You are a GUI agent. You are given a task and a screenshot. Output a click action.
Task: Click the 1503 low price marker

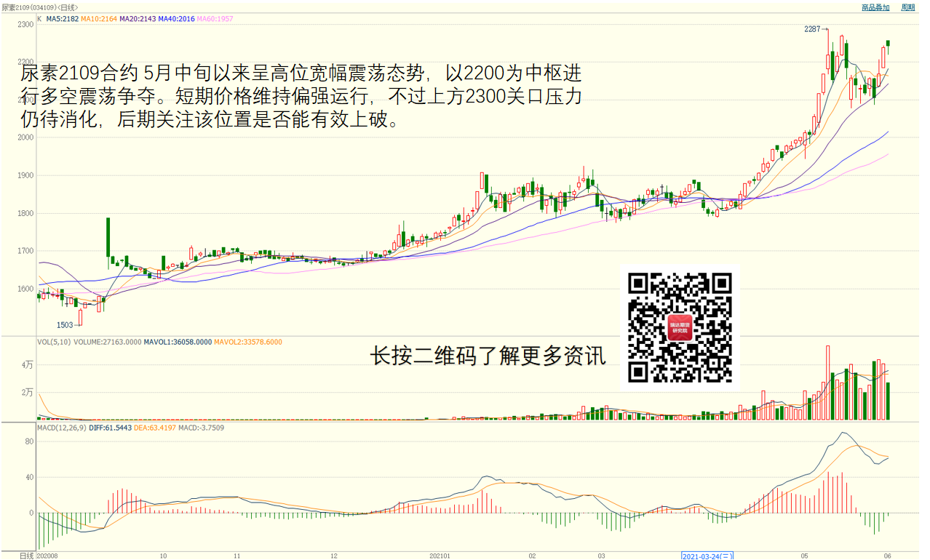[65, 325]
